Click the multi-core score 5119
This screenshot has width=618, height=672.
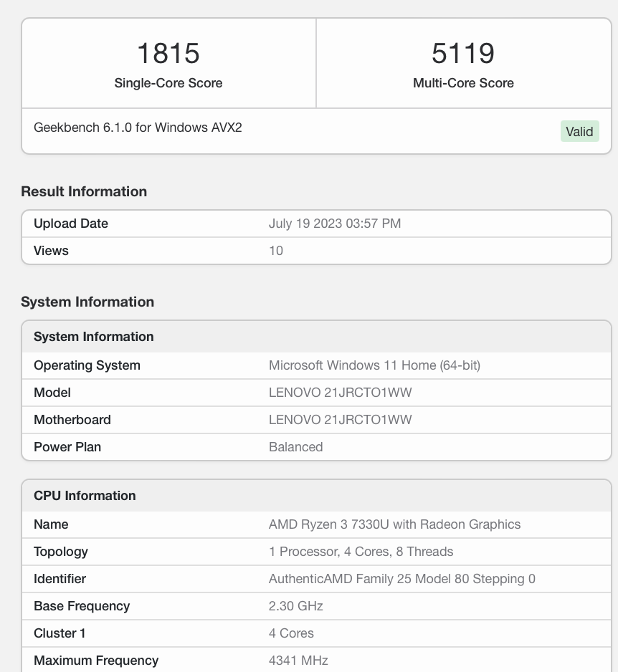(x=463, y=53)
